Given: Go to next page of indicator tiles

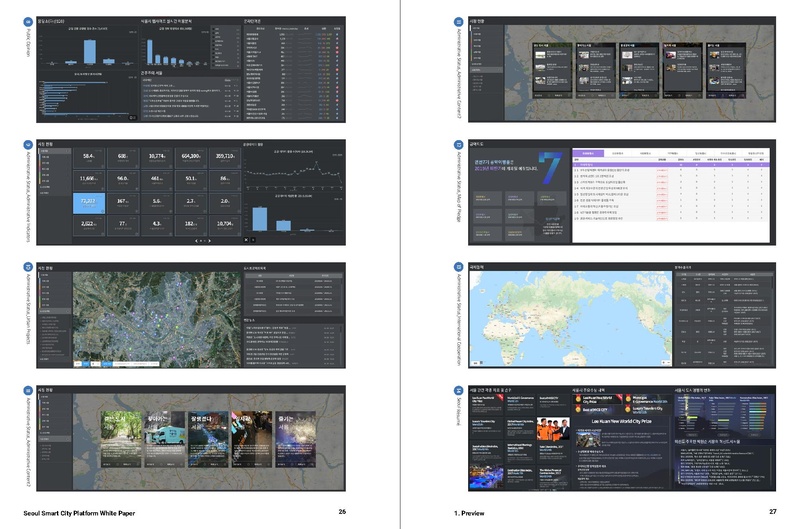Looking at the screenshot, I should 208,241.
